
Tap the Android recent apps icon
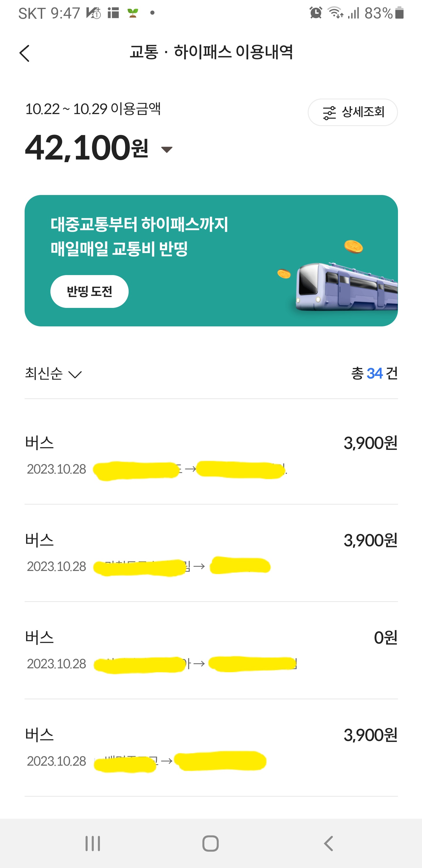pos(93,844)
